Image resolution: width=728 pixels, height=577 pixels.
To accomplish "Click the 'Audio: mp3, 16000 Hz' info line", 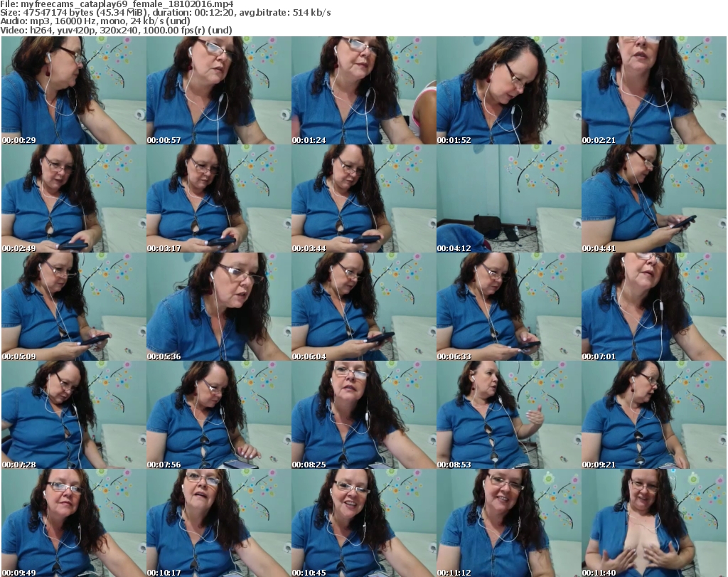I will [x=95, y=21].
